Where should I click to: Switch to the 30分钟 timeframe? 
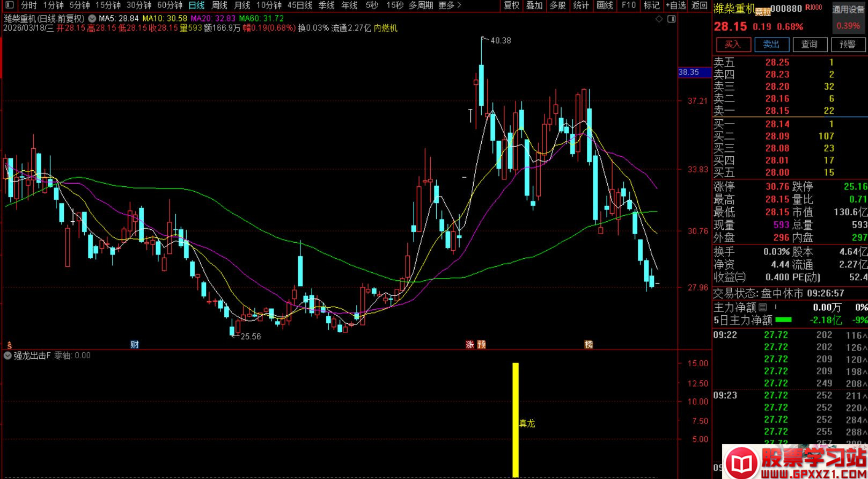click(x=139, y=5)
